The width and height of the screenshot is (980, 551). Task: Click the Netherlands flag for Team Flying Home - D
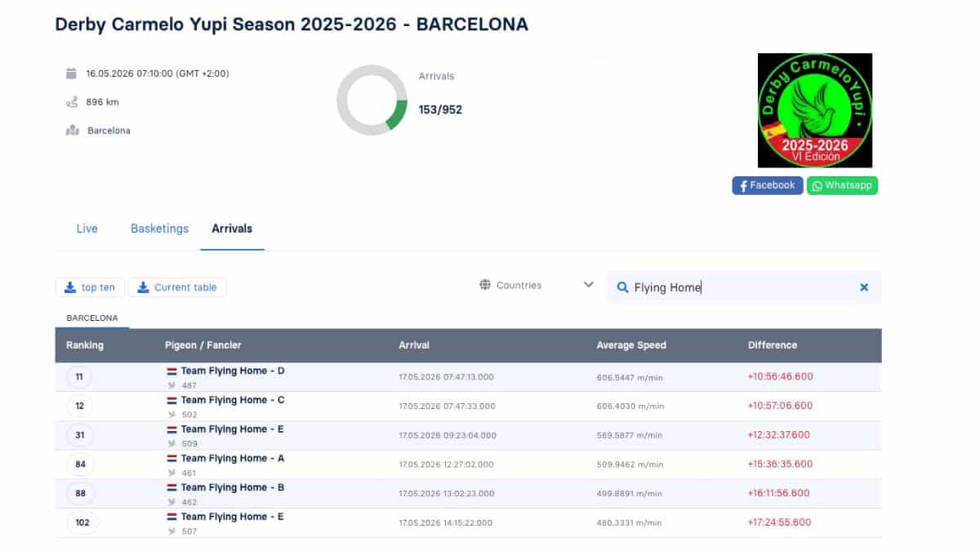172,371
